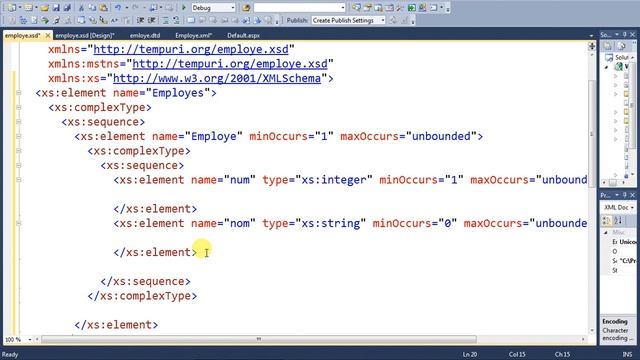
Task: Collapse the Employe element outline node
Action: point(19,136)
